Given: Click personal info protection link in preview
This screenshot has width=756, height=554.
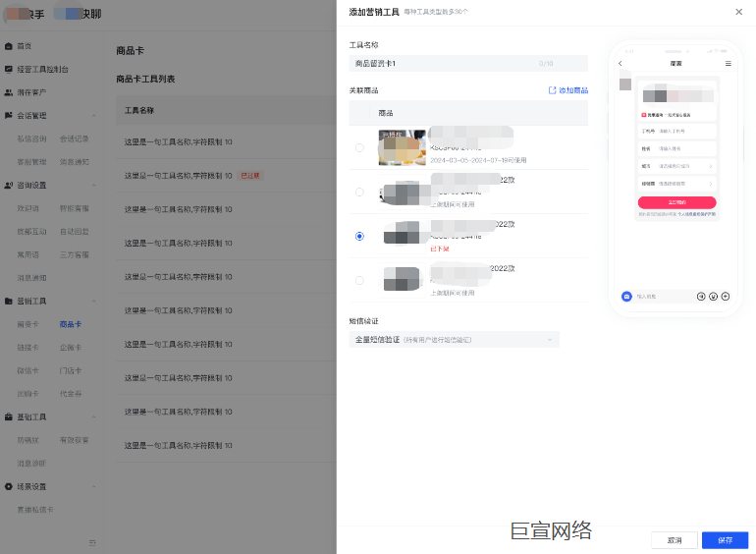Looking at the screenshot, I should (697, 214).
